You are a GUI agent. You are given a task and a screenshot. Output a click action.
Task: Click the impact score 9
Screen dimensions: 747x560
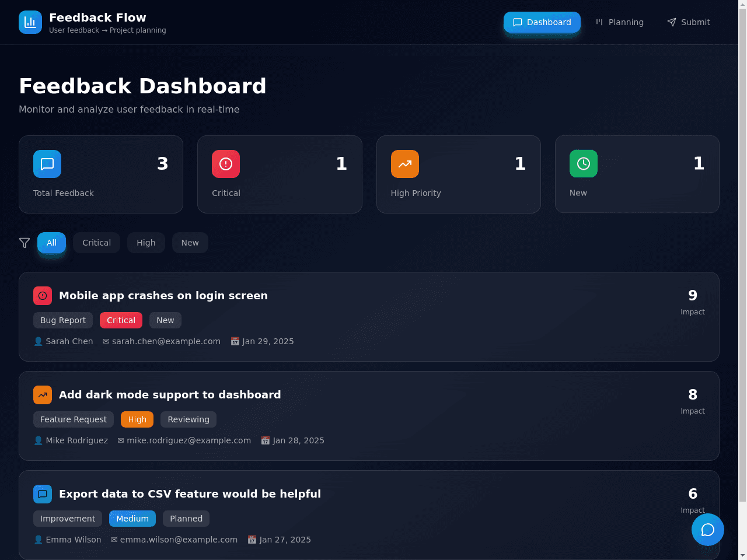tap(693, 295)
